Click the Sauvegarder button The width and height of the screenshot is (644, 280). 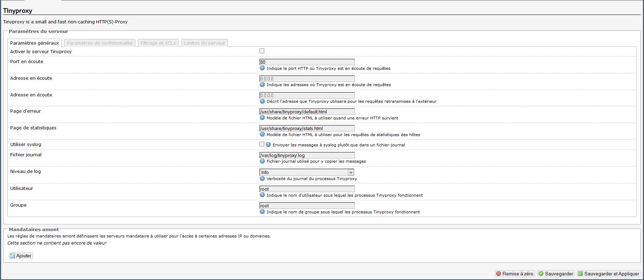(556, 274)
